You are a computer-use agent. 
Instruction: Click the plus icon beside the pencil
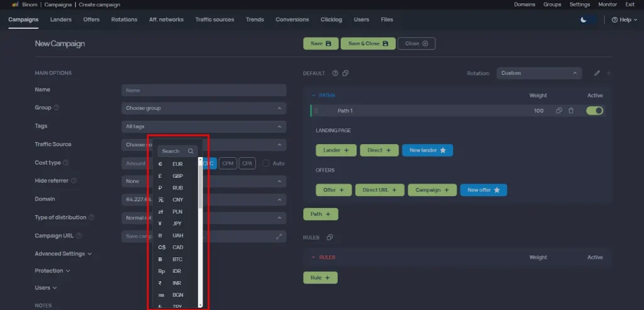pyautogui.click(x=609, y=73)
